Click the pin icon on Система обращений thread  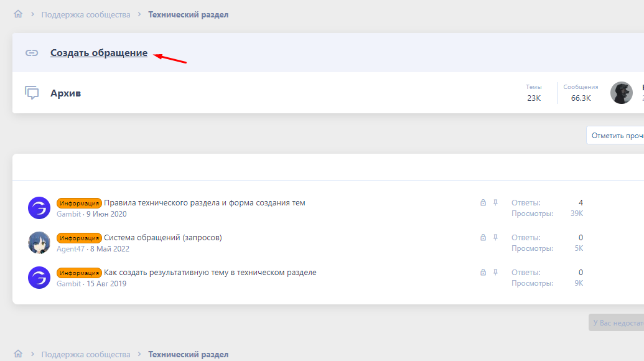496,237
